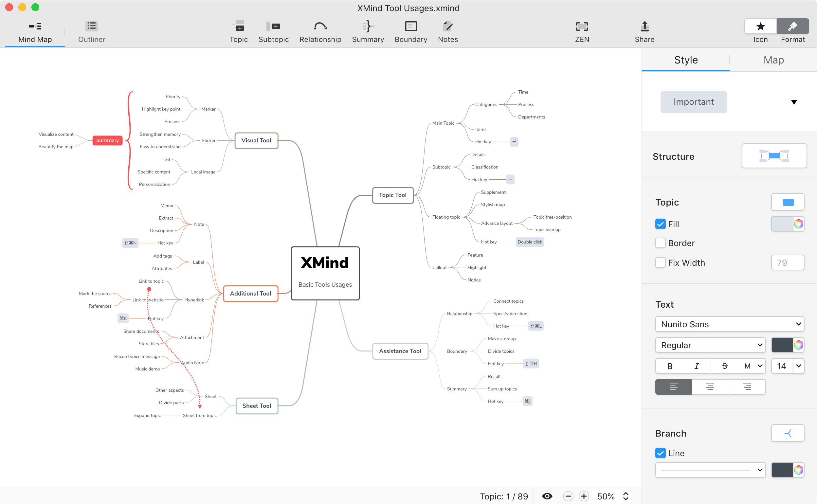Click the Style panel button
Image resolution: width=817 pixels, height=504 pixels.
pyautogui.click(x=686, y=60)
